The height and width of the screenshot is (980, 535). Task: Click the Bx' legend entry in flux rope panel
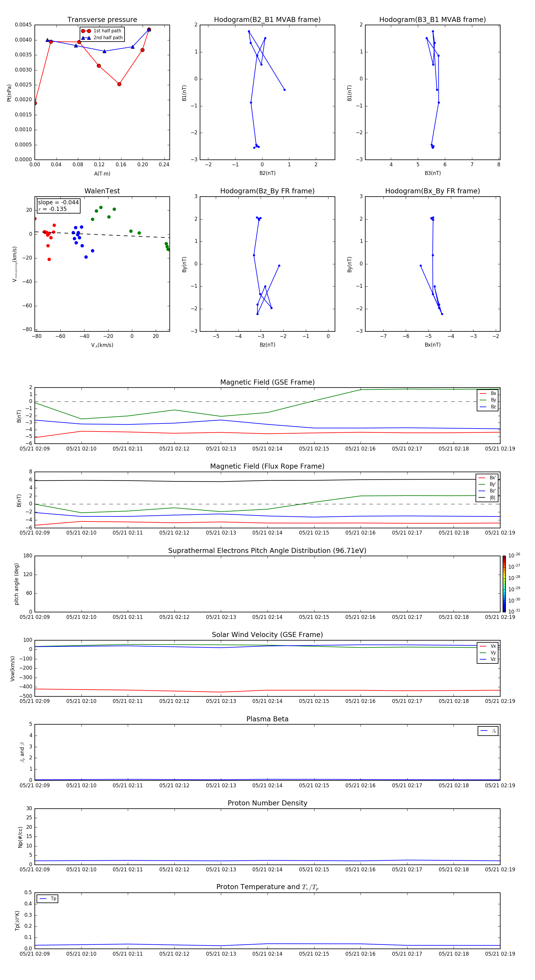coord(487,478)
